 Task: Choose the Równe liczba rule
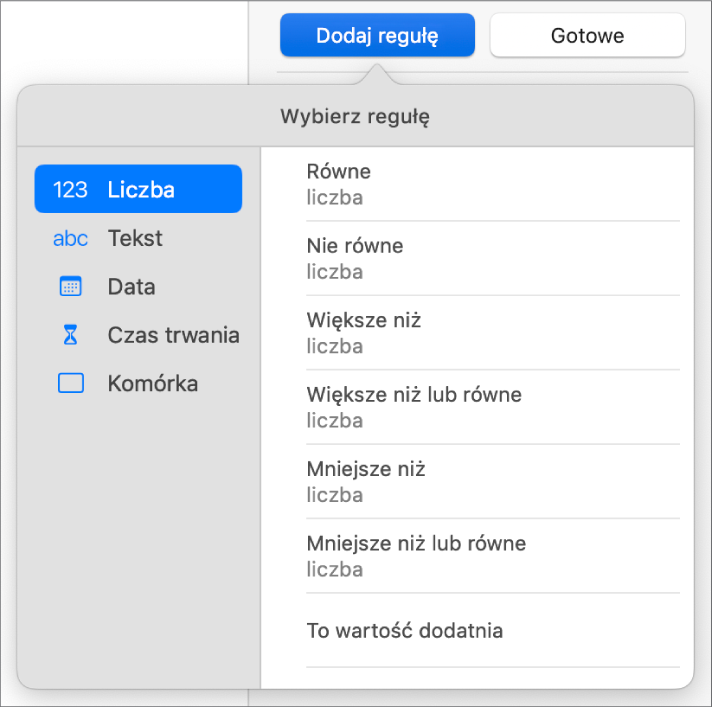click(x=493, y=184)
